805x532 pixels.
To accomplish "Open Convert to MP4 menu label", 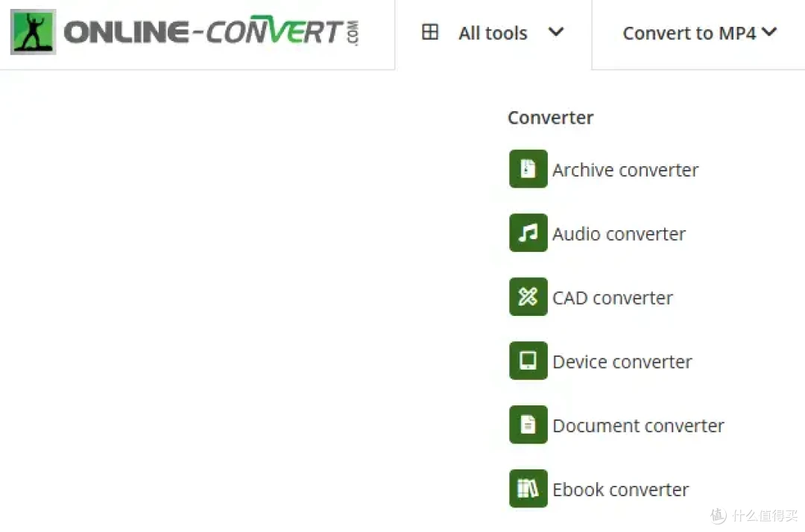I will (x=689, y=34).
